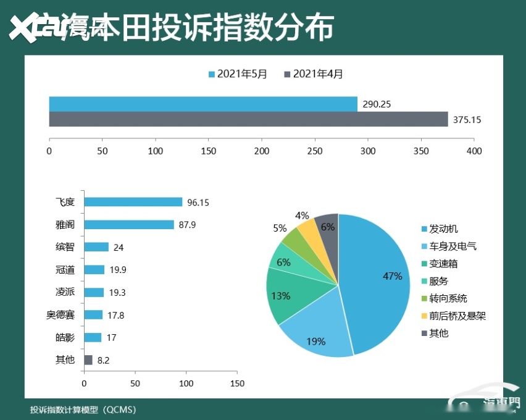Click the 其他 entry in pie legend
The width and height of the screenshot is (526, 420).
(x=438, y=333)
